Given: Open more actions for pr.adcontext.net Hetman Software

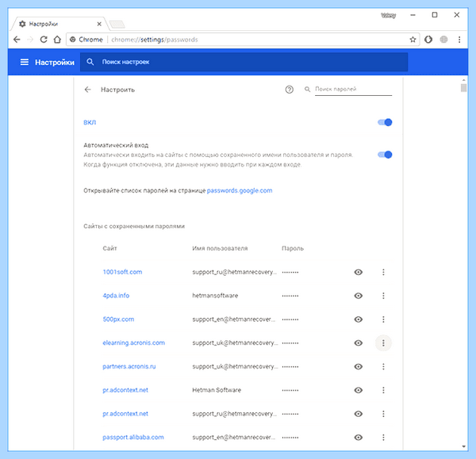Looking at the screenshot, I should point(383,391).
